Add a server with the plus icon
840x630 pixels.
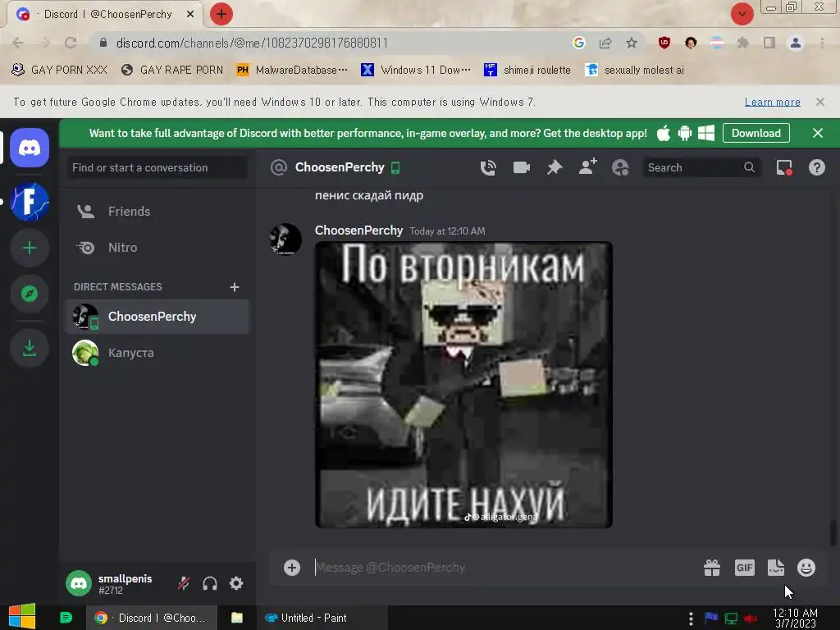point(30,248)
